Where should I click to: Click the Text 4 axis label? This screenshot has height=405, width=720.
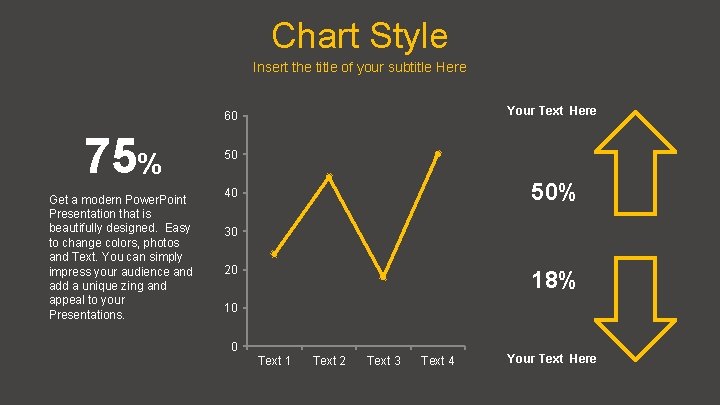tap(438, 360)
